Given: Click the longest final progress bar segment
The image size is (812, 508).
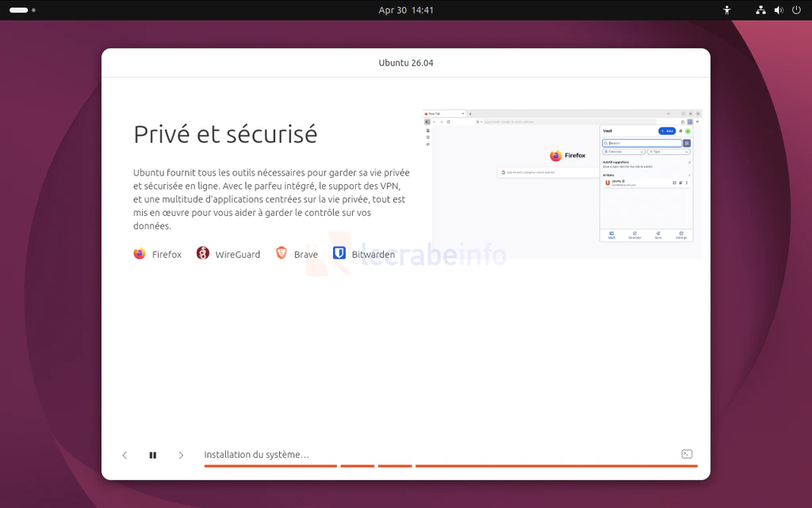Looking at the screenshot, I should (556, 466).
